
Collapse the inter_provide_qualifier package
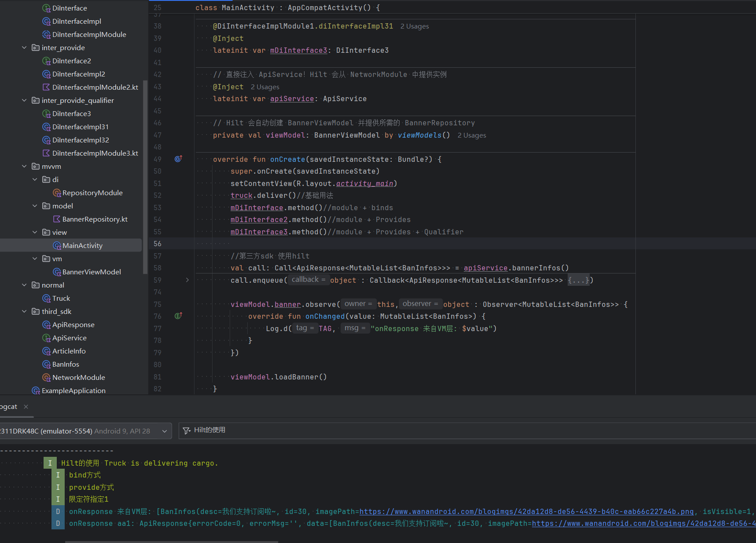[24, 101]
